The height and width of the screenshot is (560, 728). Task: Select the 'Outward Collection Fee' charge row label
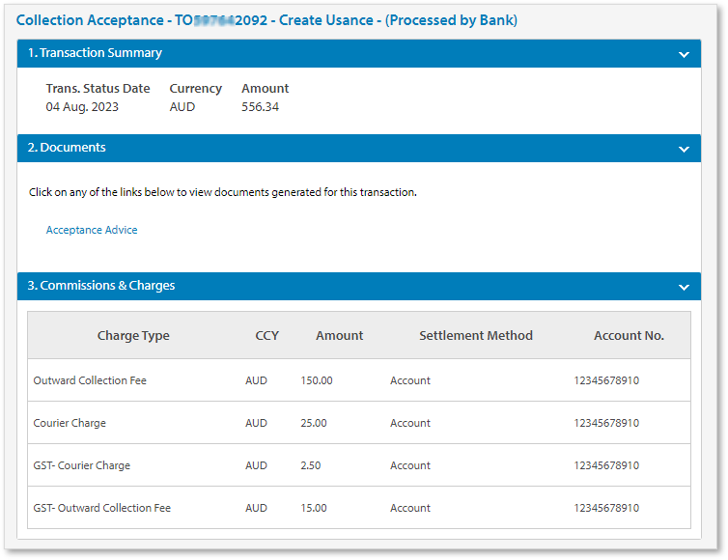[x=90, y=380]
